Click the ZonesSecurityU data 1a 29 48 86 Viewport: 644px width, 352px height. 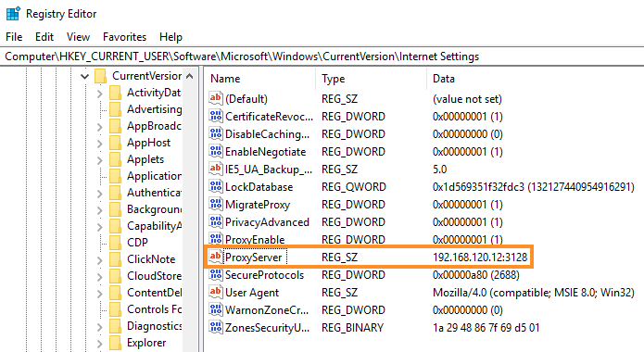point(486,328)
